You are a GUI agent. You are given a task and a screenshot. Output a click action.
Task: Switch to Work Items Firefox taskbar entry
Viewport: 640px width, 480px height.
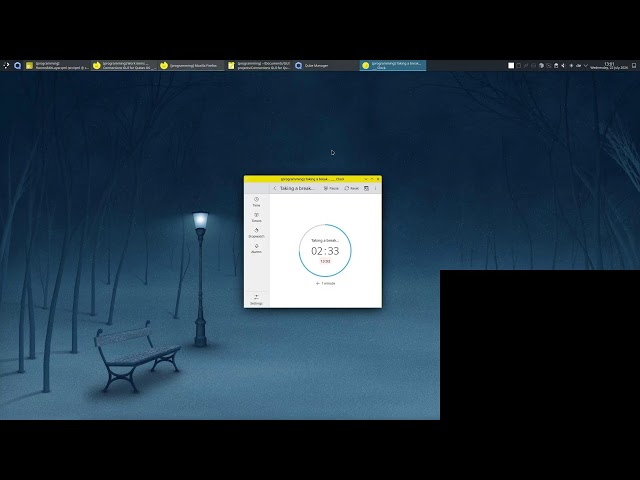[124, 65]
